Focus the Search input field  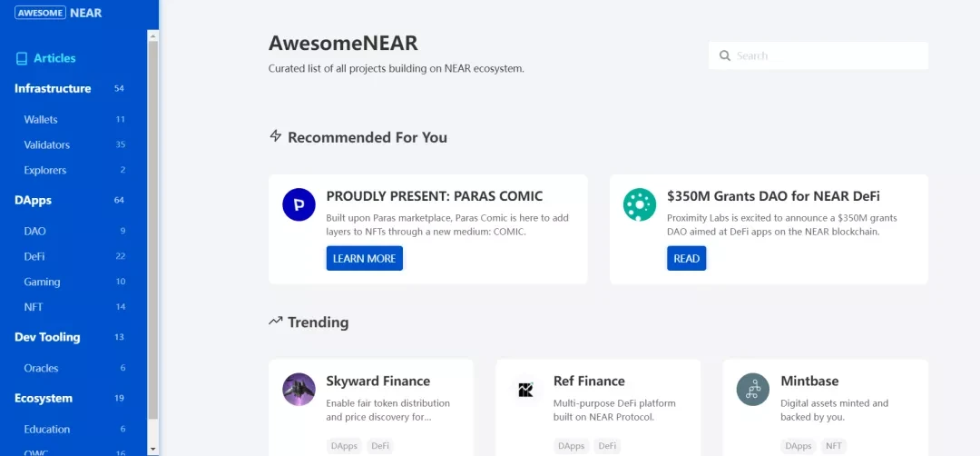pos(826,56)
